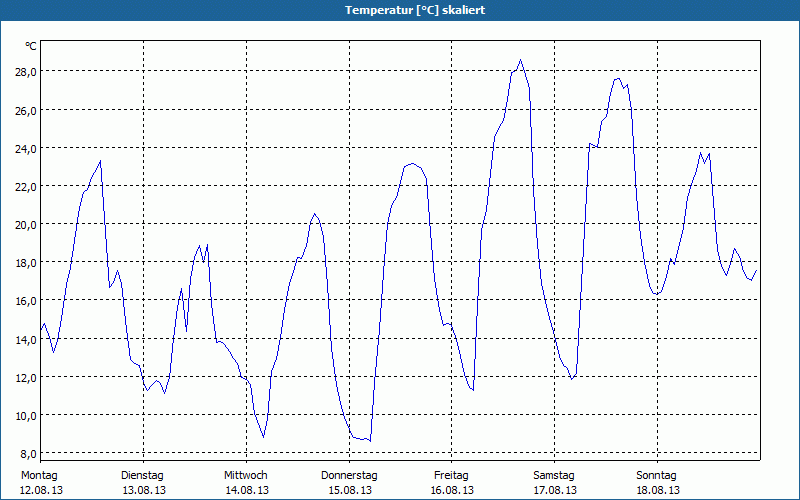Click the 18,0 axis value
Image resolution: width=800 pixels, height=500 pixels.
coord(26,263)
